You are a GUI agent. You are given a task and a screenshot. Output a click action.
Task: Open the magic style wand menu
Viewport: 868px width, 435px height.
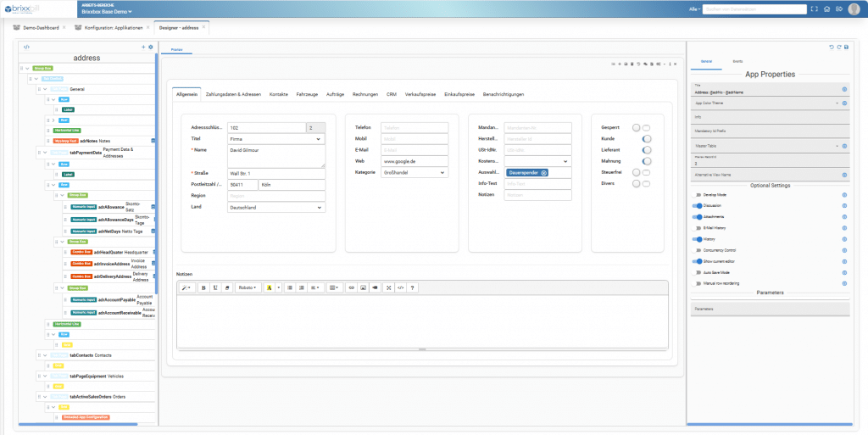187,287
